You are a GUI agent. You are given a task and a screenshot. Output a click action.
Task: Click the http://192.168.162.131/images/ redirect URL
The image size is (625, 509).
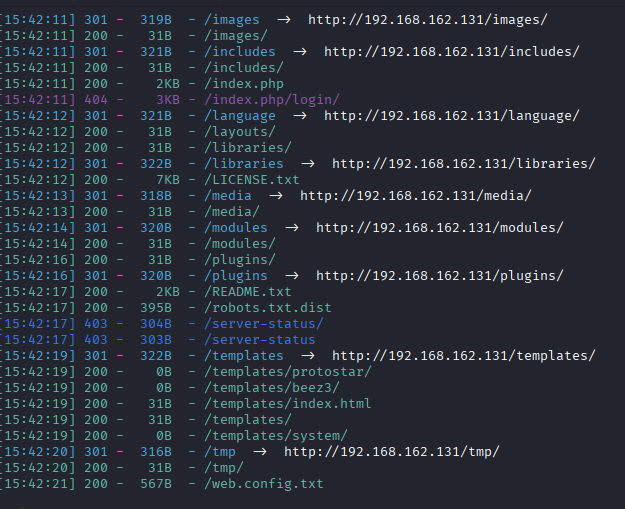[x=428, y=20]
